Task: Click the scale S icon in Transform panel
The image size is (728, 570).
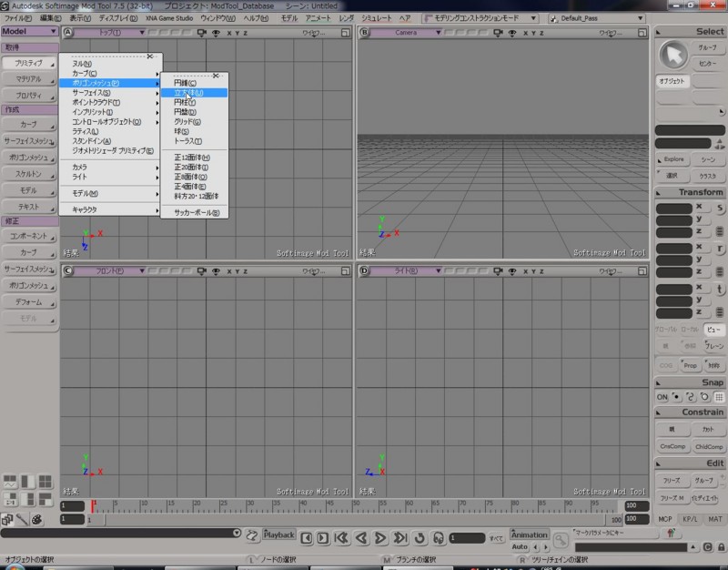Action: (720, 209)
